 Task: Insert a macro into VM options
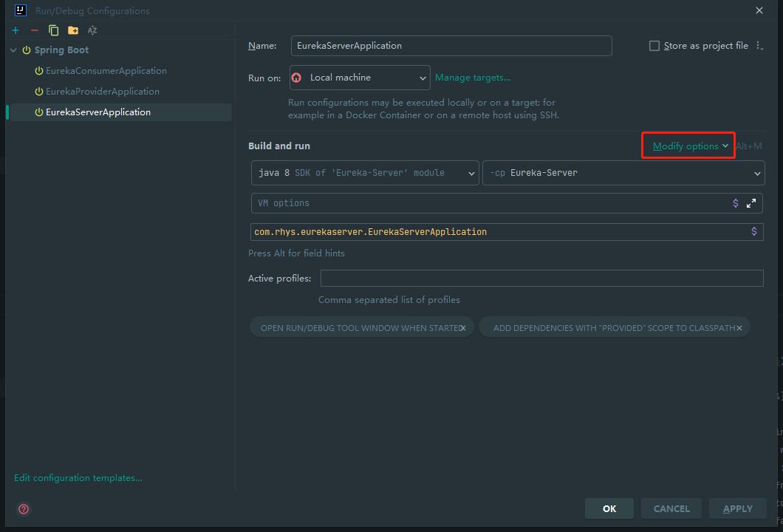click(x=736, y=203)
